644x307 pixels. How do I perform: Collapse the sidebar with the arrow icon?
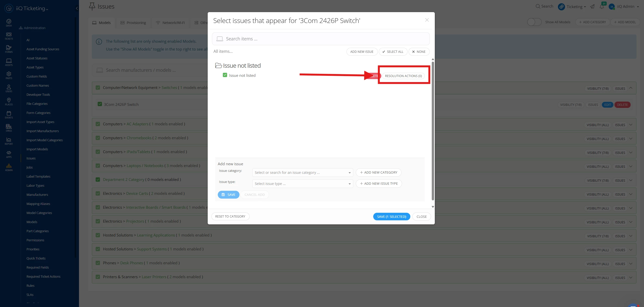(x=77, y=8)
